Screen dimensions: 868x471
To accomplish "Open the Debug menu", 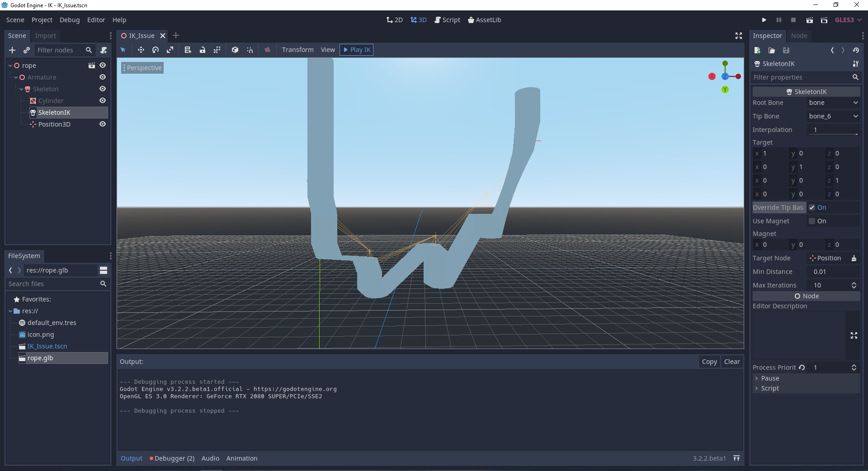I will 70,20.
